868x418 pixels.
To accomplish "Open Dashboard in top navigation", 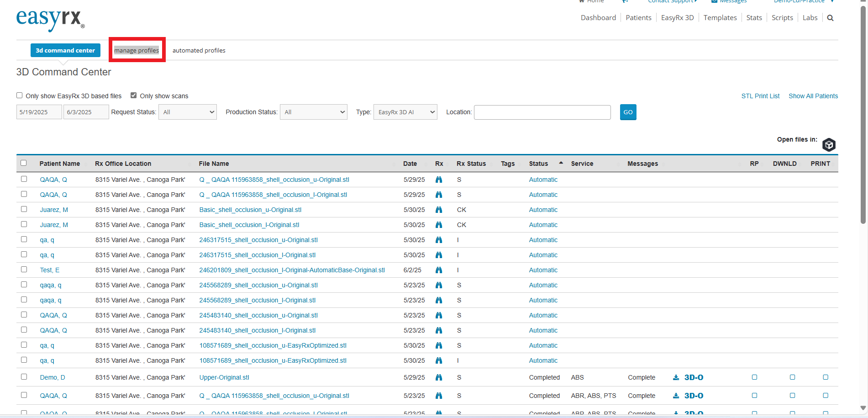I will tap(598, 18).
